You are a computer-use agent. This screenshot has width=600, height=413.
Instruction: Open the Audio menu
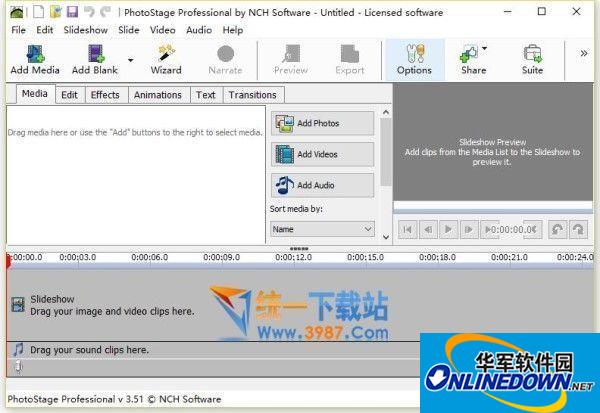[x=199, y=30]
